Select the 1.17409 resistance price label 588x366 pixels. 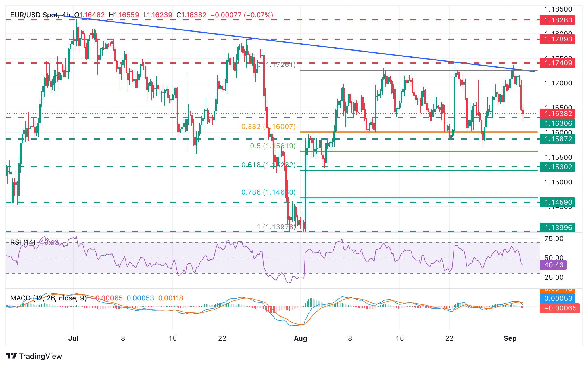pos(557,63)
